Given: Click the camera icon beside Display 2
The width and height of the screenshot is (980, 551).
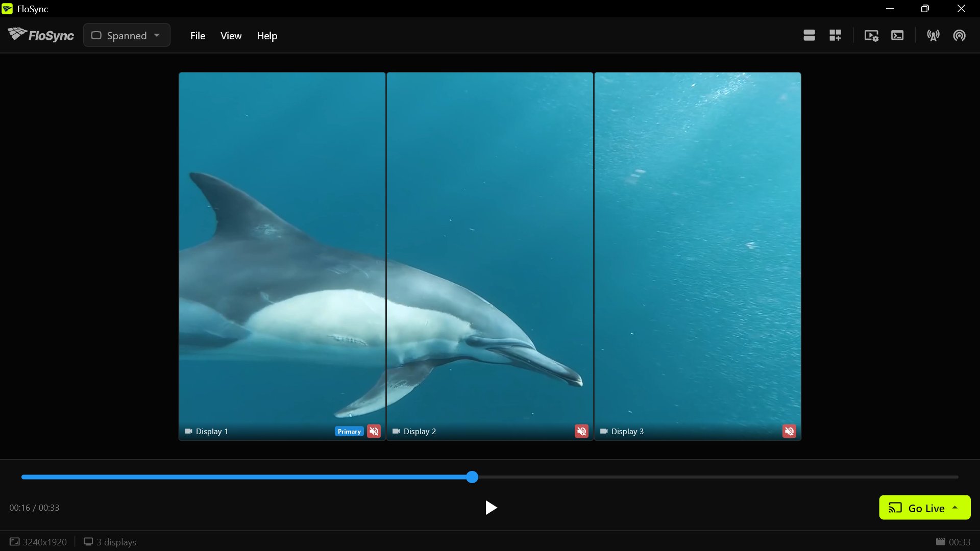Looking at the screenshot, I should point(396,431).
